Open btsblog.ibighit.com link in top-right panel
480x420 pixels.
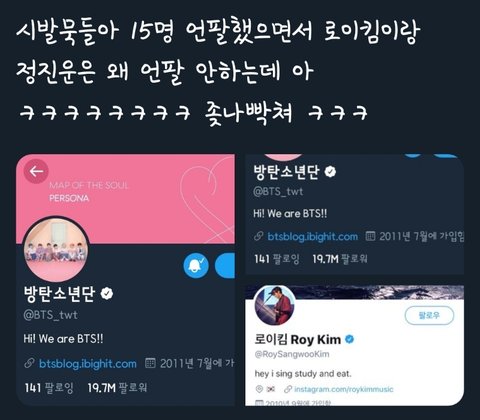tap(313, 237)
